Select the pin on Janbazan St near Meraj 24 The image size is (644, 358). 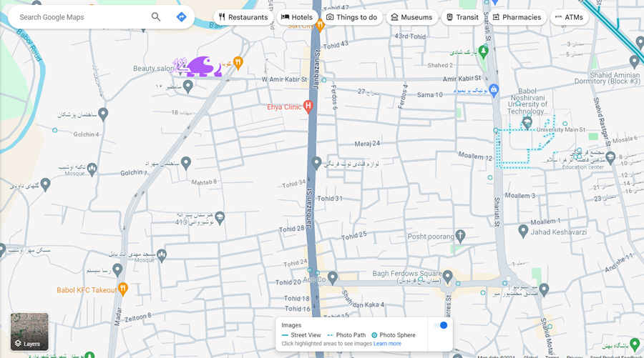pos(316,163)
